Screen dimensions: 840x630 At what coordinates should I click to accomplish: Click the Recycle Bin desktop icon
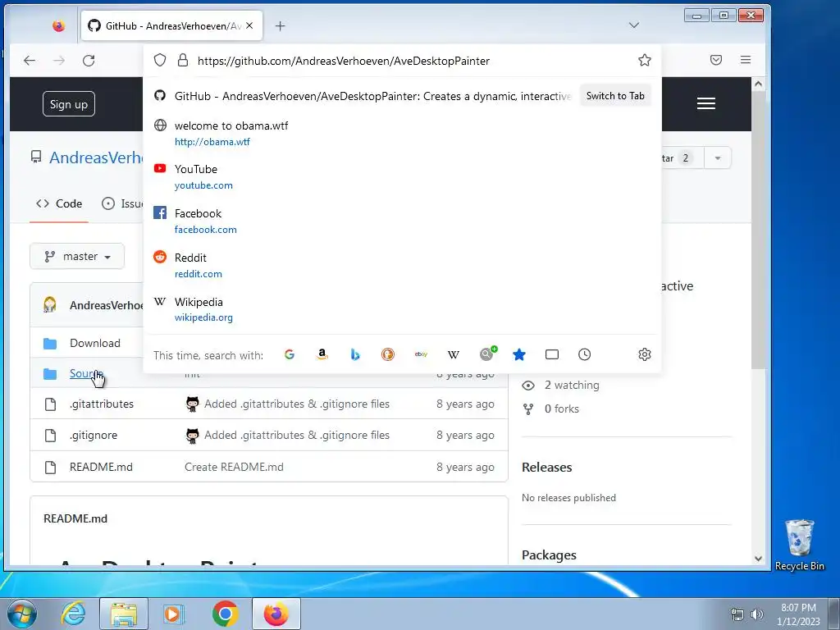pos(799,545)
